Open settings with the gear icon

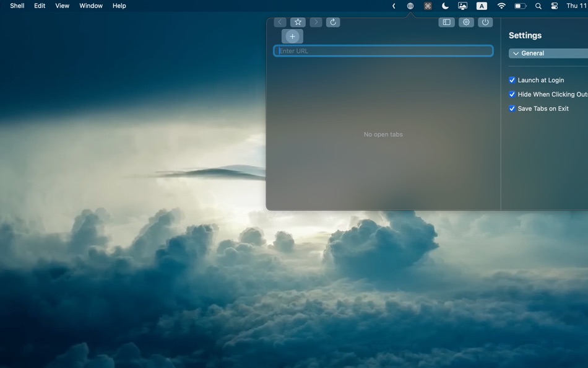pos(466,22)
